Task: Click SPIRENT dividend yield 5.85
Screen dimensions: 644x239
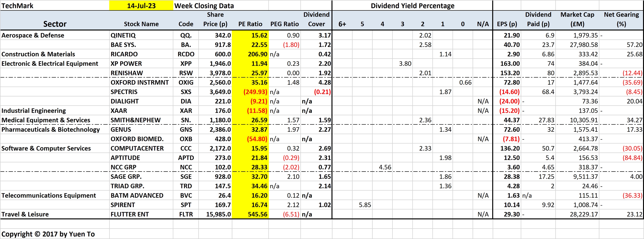Action: [x=365, y=205]
